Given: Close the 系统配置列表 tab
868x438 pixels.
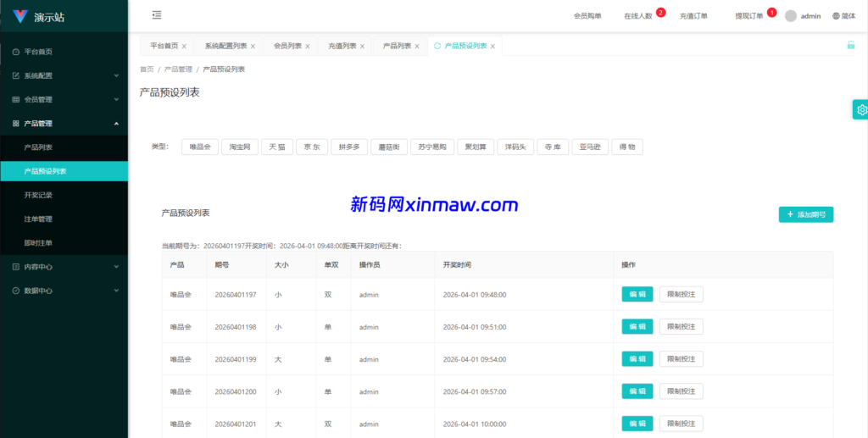Looking at the screenshot, I should 253,47.
